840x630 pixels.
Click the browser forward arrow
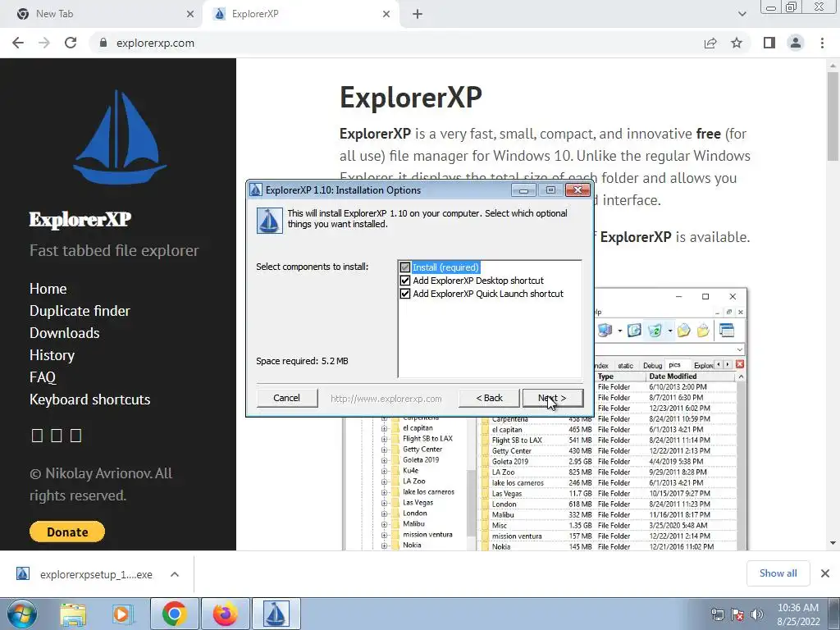pyautogui.click(x=44, y=43)
